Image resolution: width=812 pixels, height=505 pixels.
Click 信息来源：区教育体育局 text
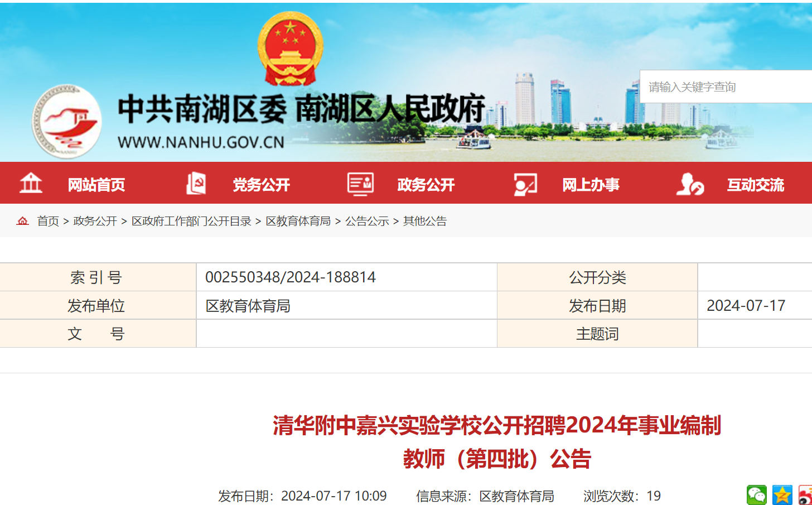coord(485,496)
